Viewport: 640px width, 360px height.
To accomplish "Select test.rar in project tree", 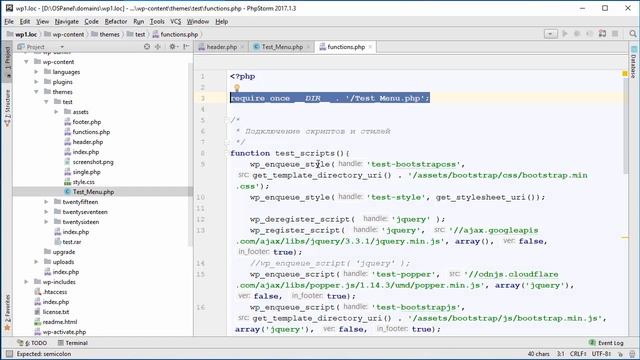I will 71,242.
